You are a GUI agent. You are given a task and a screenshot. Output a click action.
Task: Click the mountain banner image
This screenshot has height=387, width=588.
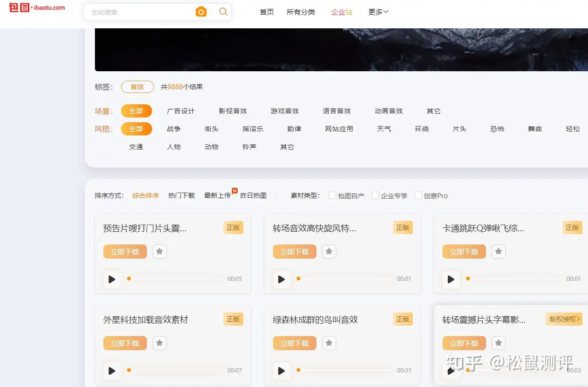341,50
